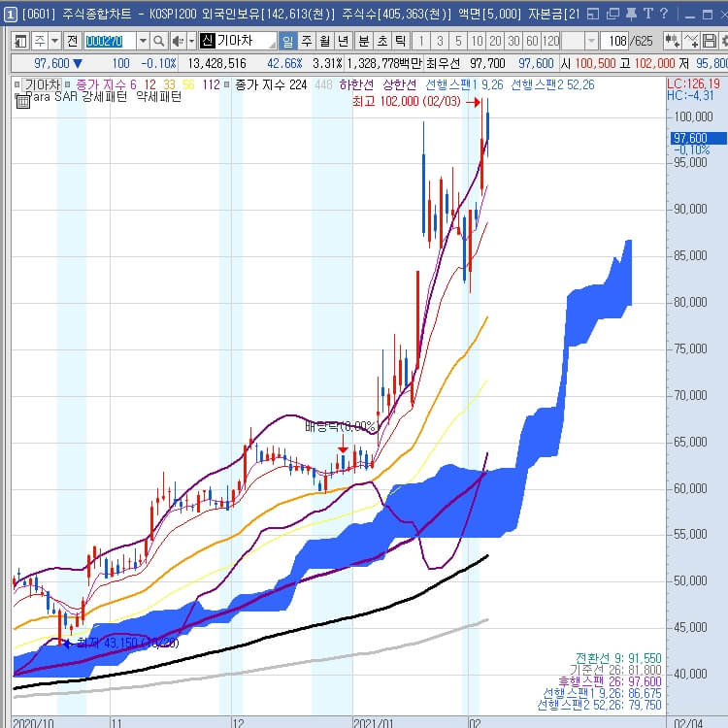The image size is (728, 728).
Task: Click the 선행스팬1 9,26 legend label
Action: pos(464,85)
